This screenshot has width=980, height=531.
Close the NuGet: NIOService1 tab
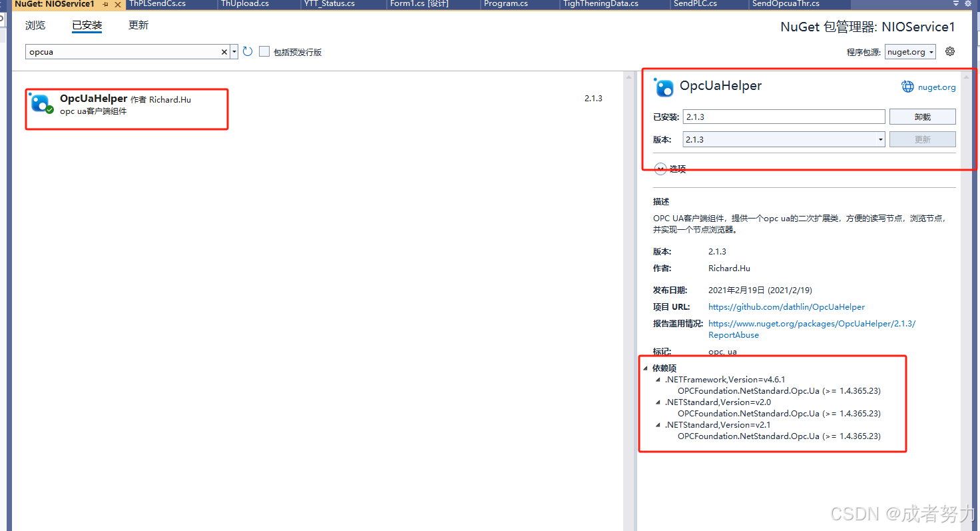(x=118, y=4)
